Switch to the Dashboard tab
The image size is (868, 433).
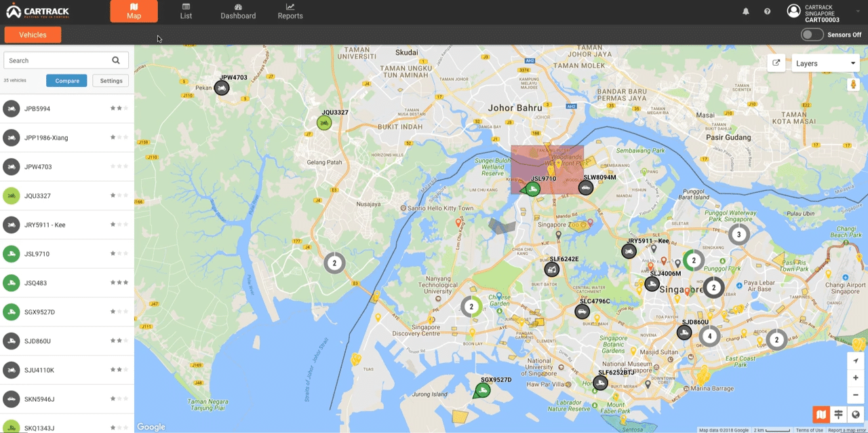click(238, 11)
